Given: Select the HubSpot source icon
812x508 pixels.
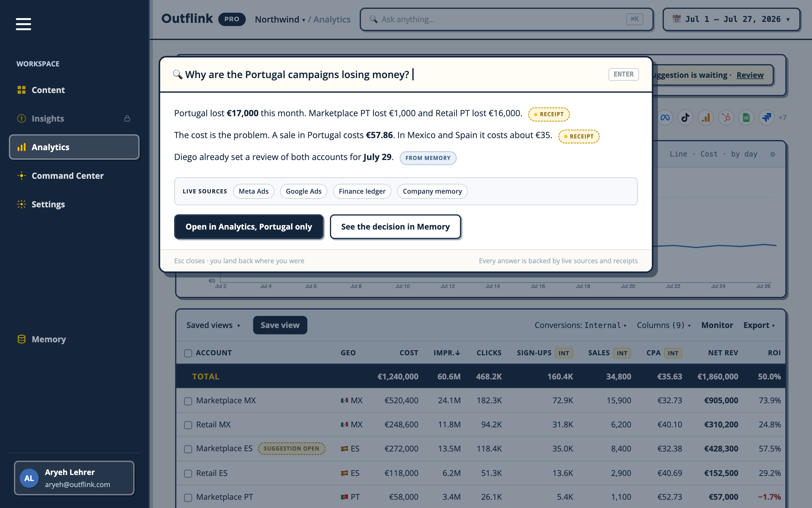Looking at the screenshot, I should click(726, 117).
